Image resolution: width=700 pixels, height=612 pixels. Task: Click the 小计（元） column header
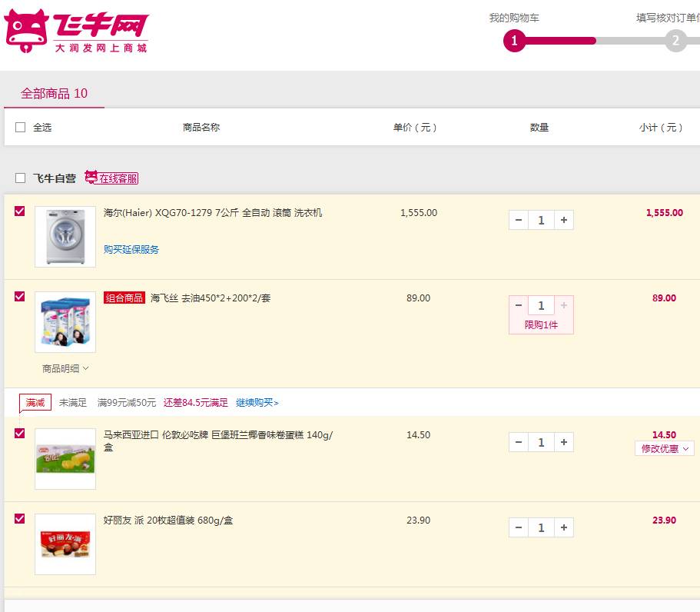pyautogui.click(x=661, y=128)
